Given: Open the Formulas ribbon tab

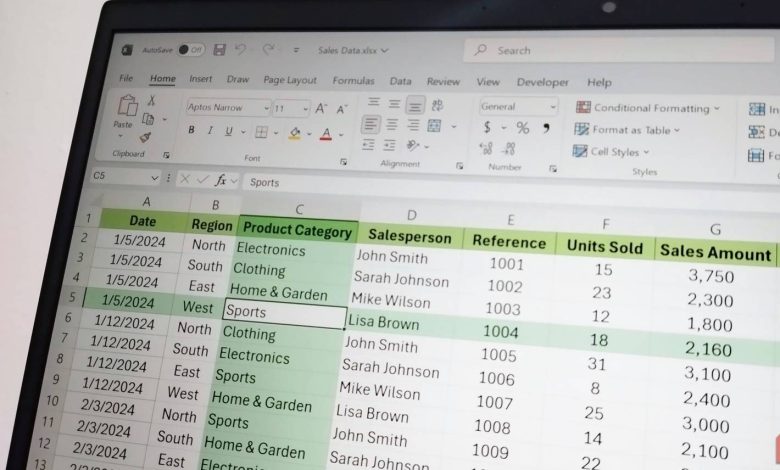Looking at the screenshot, I should [x=353, y=81].
